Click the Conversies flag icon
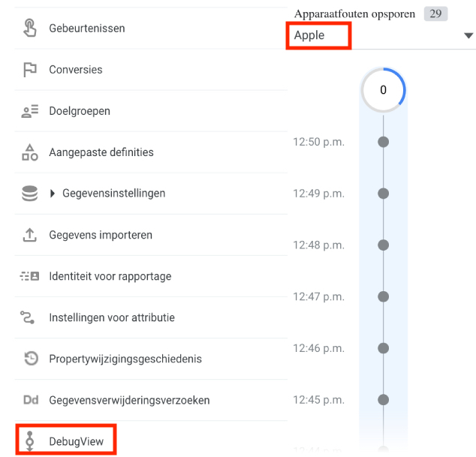 [x=30, y=70]
